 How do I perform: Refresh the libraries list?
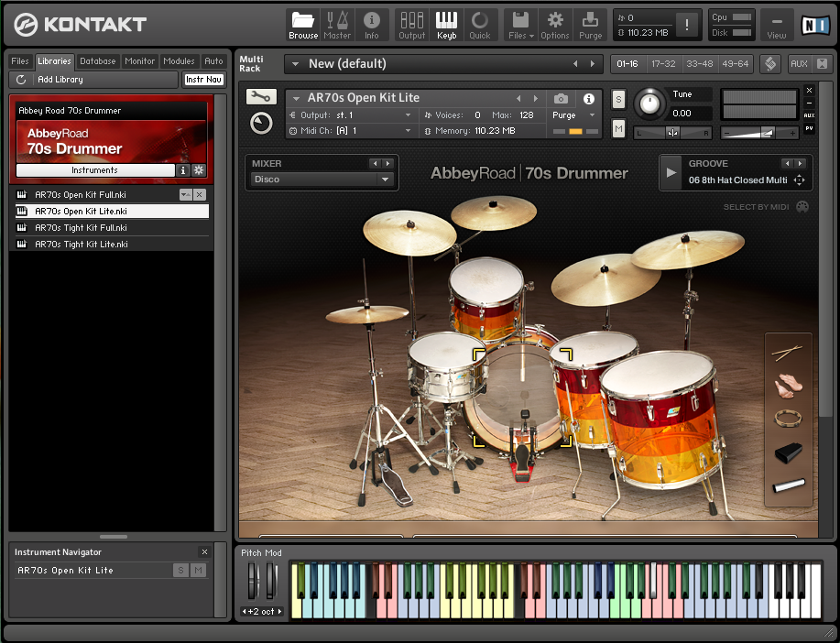[21, 80]
